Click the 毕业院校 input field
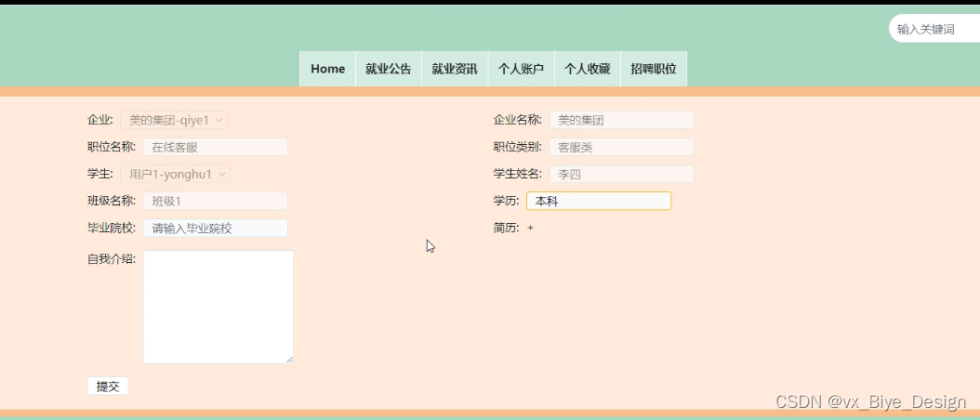980x420 pixels. 215,229
